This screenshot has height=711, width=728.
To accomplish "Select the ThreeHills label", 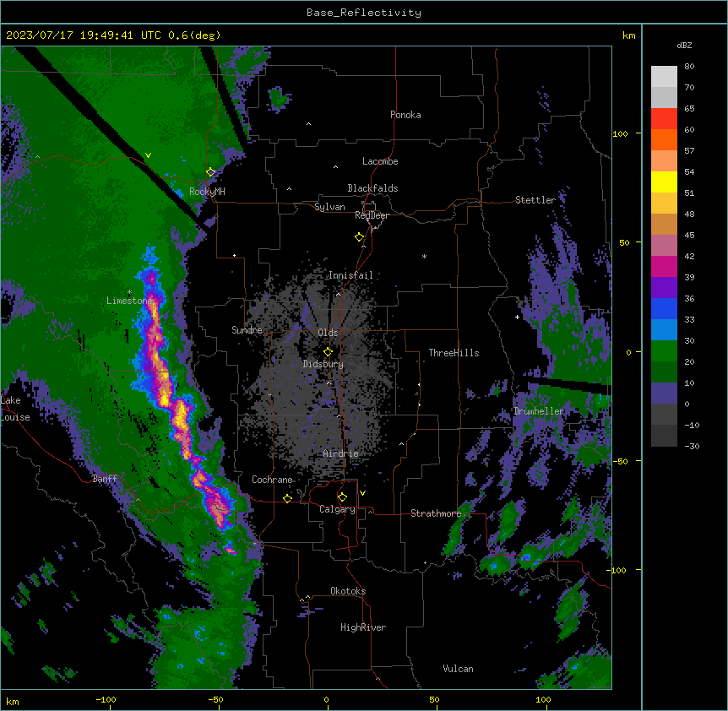I will (x=454, y=353).
